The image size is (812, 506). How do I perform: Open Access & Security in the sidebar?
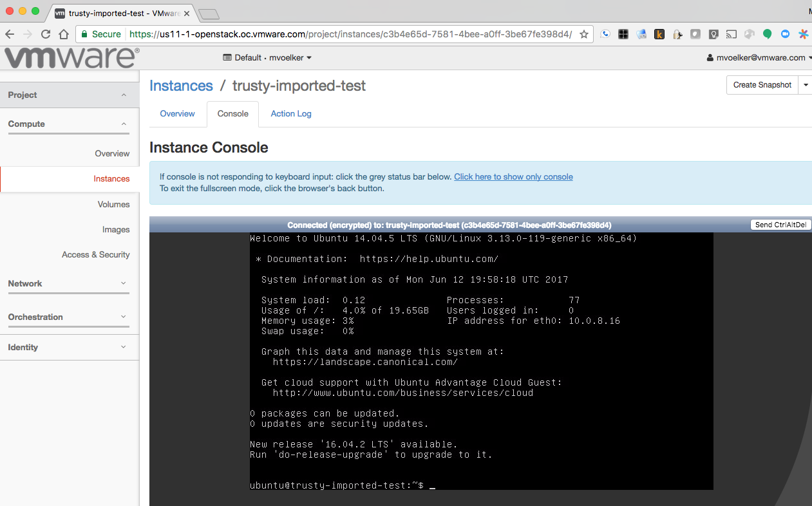[95, 255]
